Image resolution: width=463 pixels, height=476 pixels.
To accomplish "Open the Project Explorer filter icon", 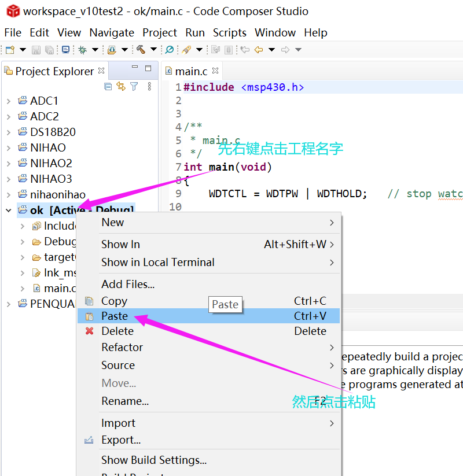I will pyautogui.click(x=133, y=85).
